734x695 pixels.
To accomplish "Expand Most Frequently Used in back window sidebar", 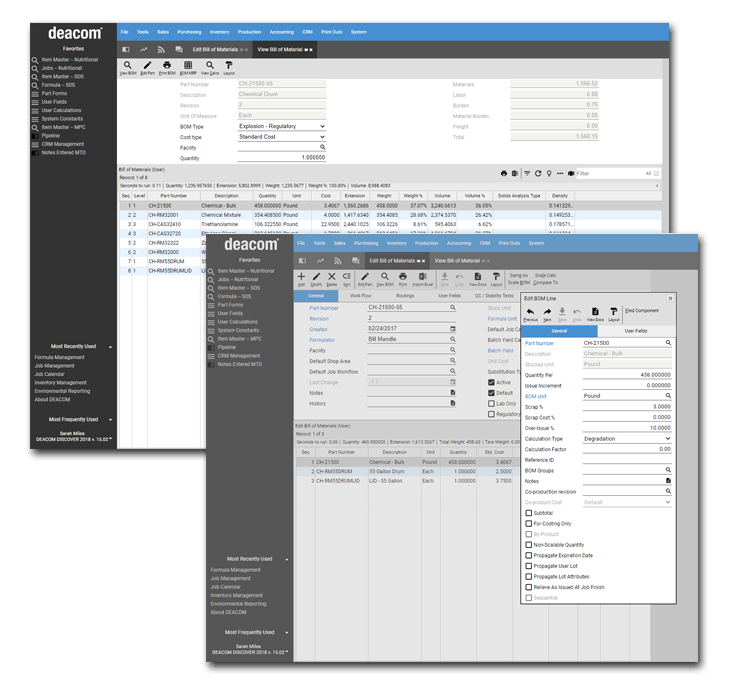I will tap(110, 420).
